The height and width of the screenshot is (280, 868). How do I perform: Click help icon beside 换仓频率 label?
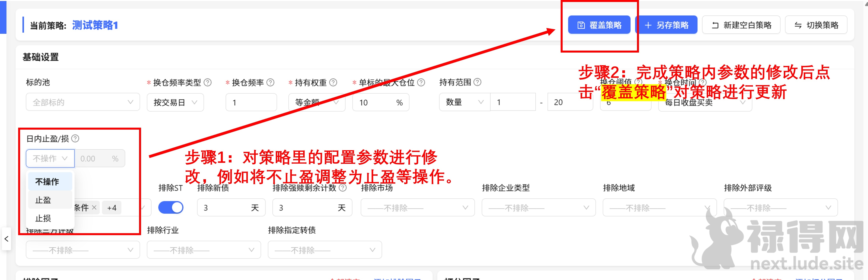pyautogui.click(x=270, y=82)
